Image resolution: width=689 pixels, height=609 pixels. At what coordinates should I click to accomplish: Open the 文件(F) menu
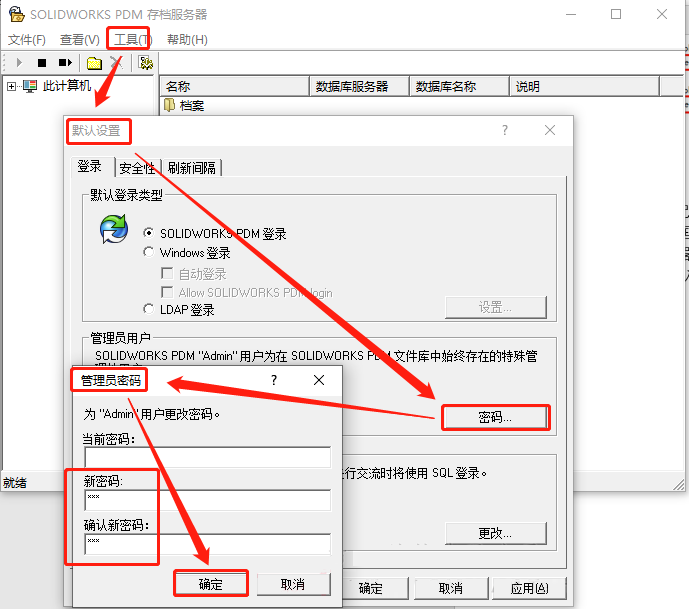[27, 39]
